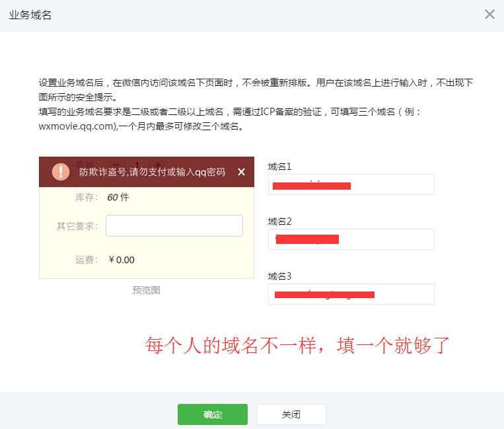Close the 业务域名 dialog with the X
The width and height of the screenshot is (504, 429).
point(489,15)
